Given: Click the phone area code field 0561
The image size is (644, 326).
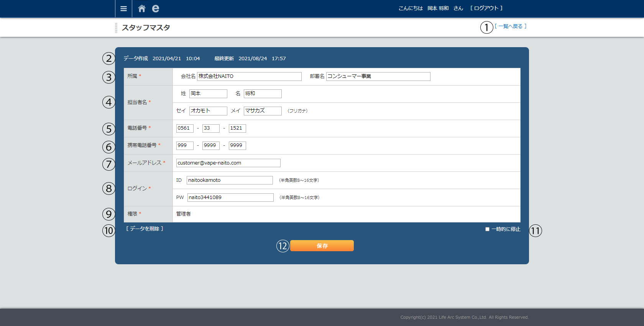Looking at the screenshot, I should [185, 128].
